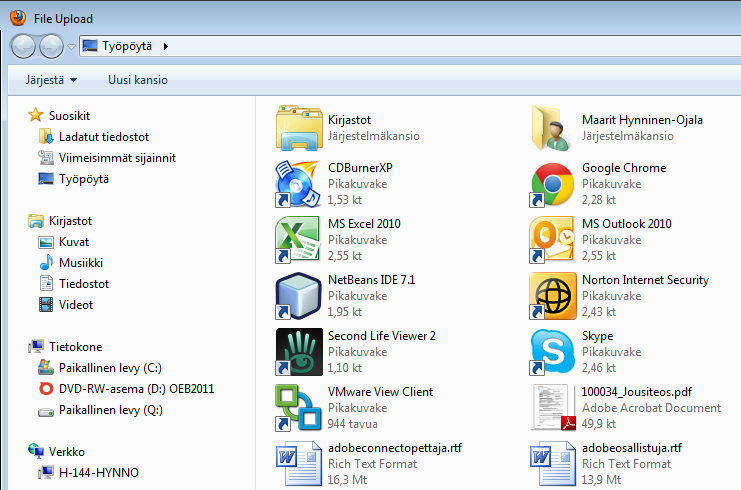Open Viimeisimmät sijainnit in the sidebar
This screenshot has height=490, width=741.
tap(117, 158)
